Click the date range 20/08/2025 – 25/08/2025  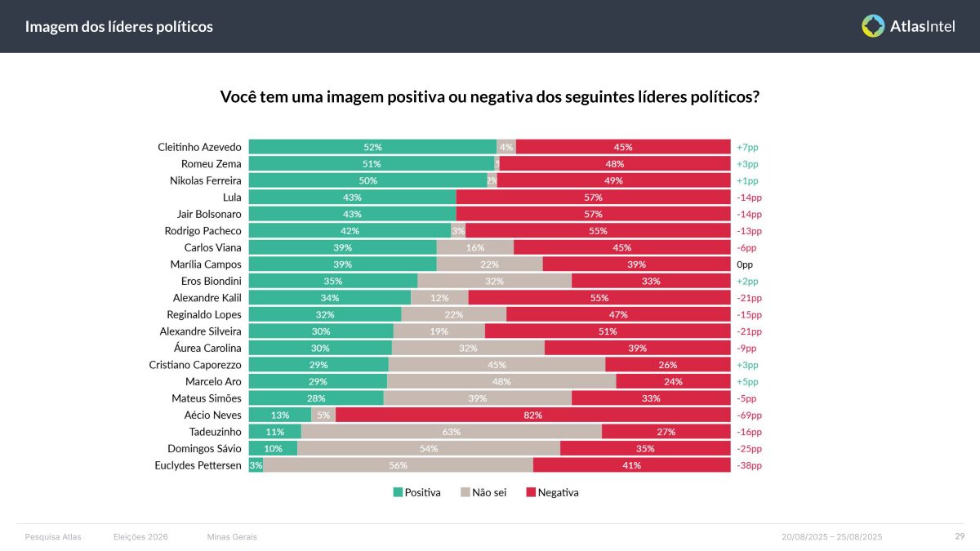(832, 537)
